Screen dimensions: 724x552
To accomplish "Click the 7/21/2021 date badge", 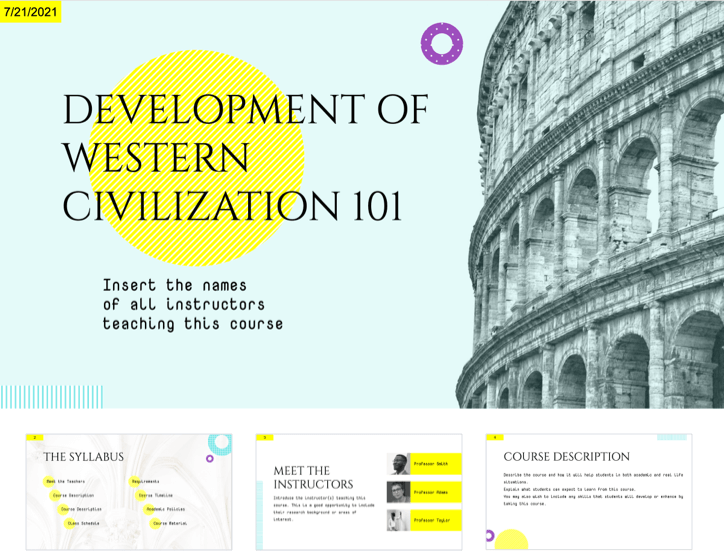I will coord(30,12).
